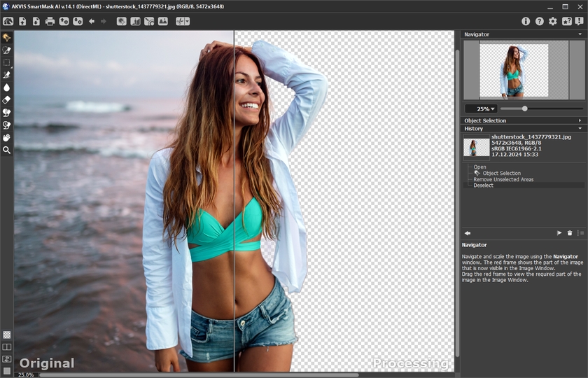Open the program info icon

526,22
